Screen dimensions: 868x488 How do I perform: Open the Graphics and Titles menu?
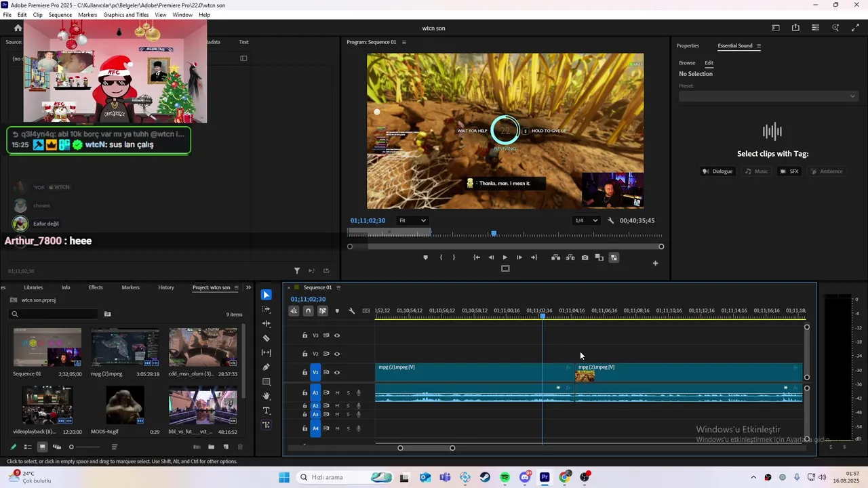pyautogui.click(x=126, y=15)
